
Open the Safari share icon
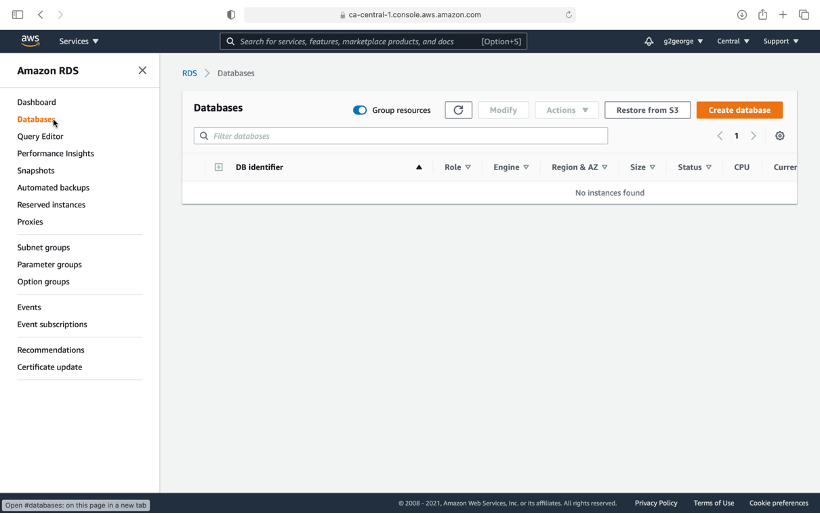pos(762,15)
